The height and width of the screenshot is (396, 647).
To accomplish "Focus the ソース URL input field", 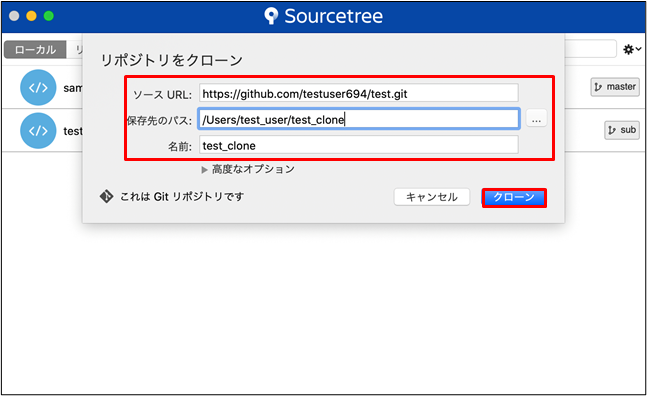I will 359,93.
